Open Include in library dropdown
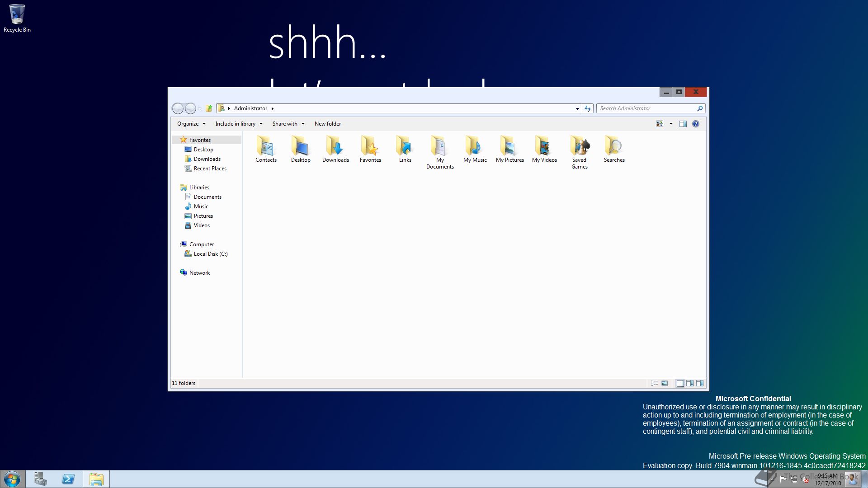The height and width of the screenshot is (488, 868). [x=239, y=124]
